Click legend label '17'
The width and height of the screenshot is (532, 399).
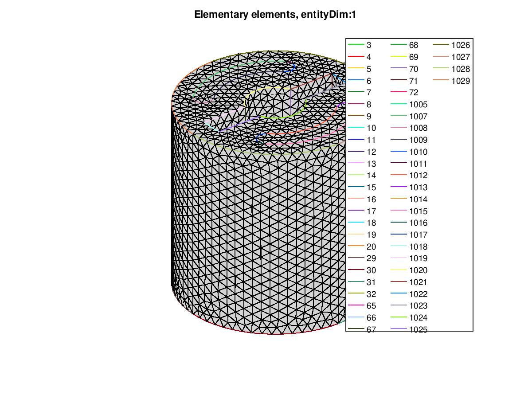(372, 211)
